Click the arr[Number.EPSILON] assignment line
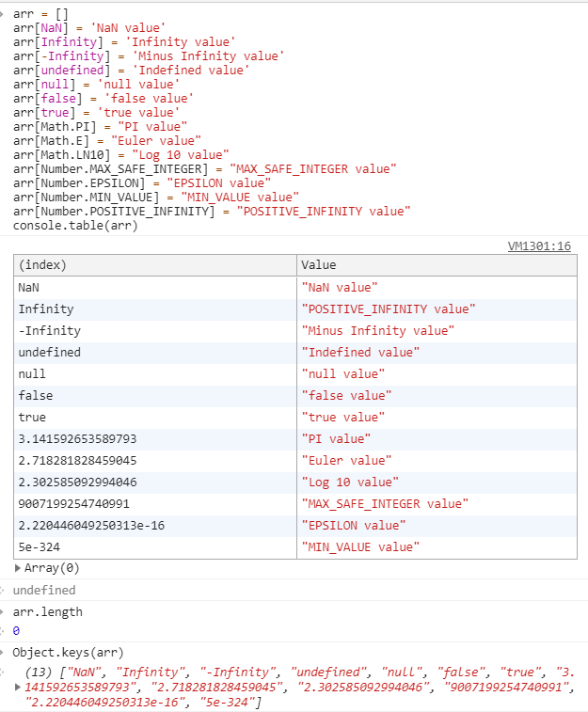 point(142,183)
